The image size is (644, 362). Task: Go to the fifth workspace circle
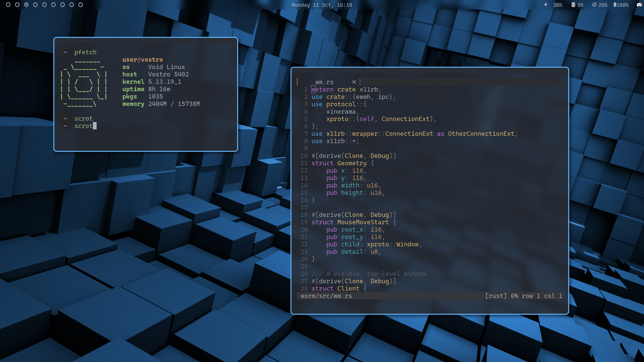click(x=45, y=5)
